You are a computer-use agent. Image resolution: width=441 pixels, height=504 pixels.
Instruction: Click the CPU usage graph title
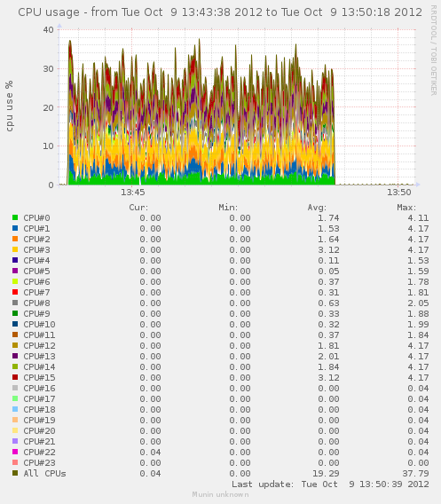[220, 12]
